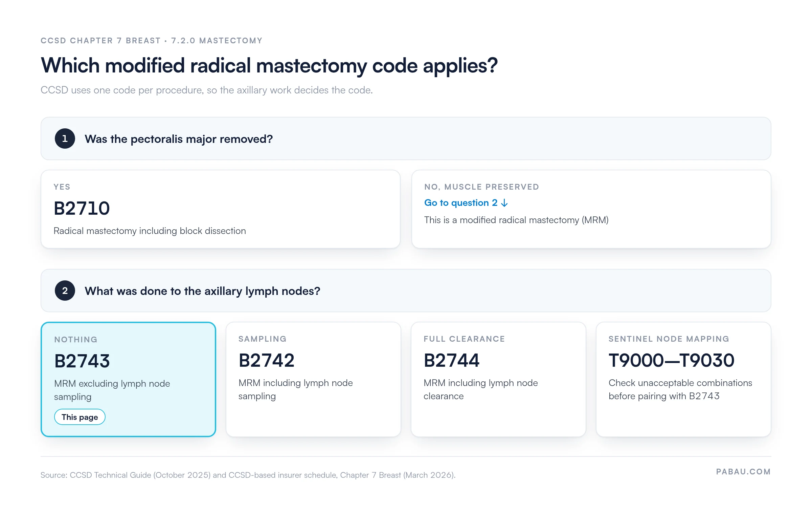
Task: Select the T9000—T9030 Sentinel Node Mapping card
Action: 683,379
